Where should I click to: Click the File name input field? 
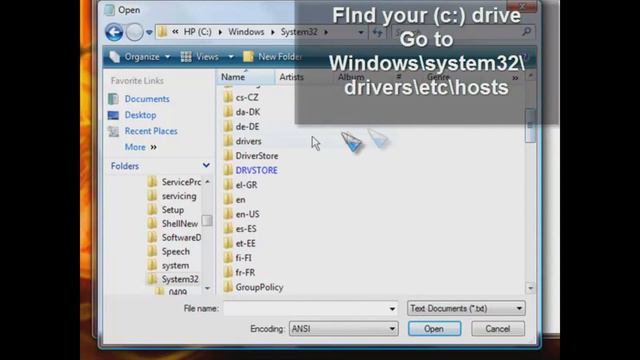(305, 309)
